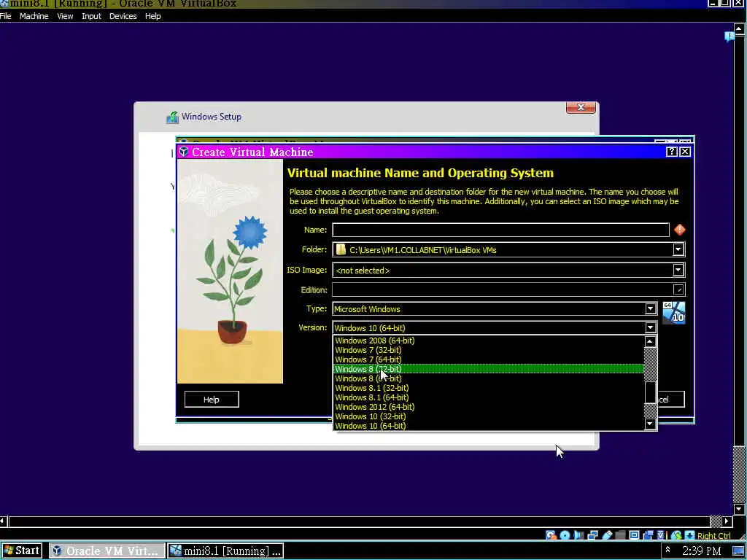747x560 pixels.
Task: Click VM window vertical scroll up arrow
Action: (x=738, y=28)
